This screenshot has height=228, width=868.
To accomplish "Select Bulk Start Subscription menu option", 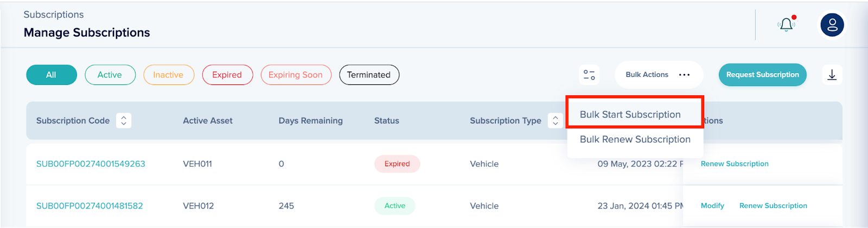I will (630, 114).
